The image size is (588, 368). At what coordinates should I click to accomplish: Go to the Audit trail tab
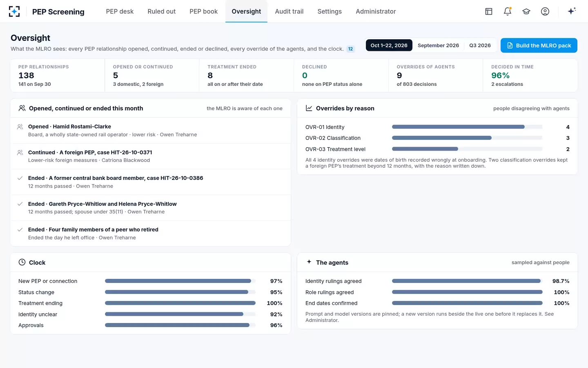click(289, 11)
